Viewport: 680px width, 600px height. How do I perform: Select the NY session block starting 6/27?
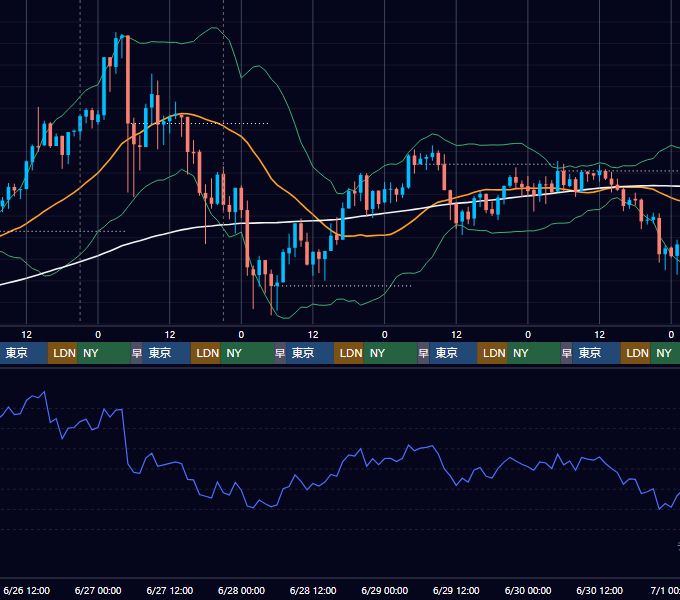pos(247,353)
